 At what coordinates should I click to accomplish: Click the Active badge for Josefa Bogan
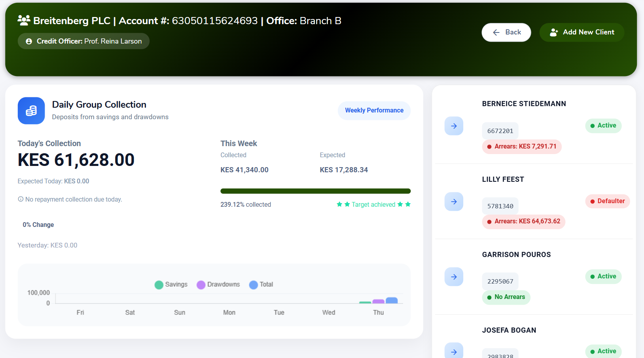pos(603,351)
